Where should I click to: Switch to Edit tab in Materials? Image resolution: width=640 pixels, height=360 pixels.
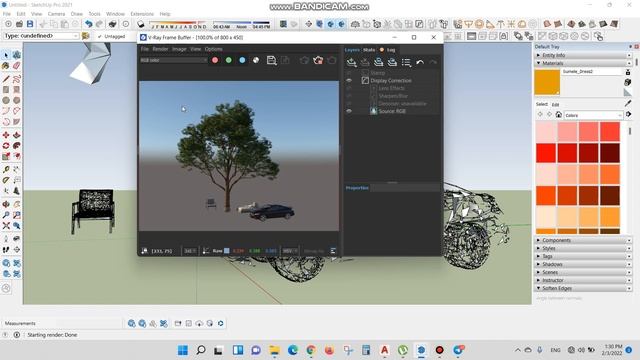tap(556, 105)
